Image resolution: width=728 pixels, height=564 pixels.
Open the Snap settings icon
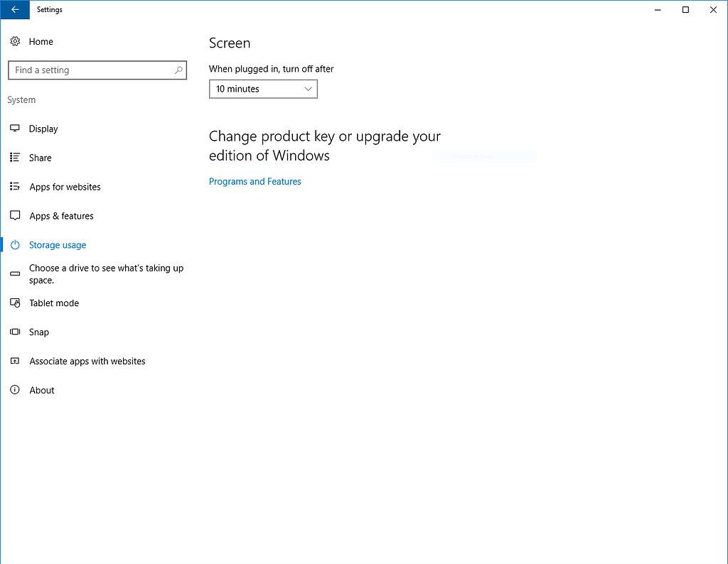pyautogui.click(x=15, y=332)
